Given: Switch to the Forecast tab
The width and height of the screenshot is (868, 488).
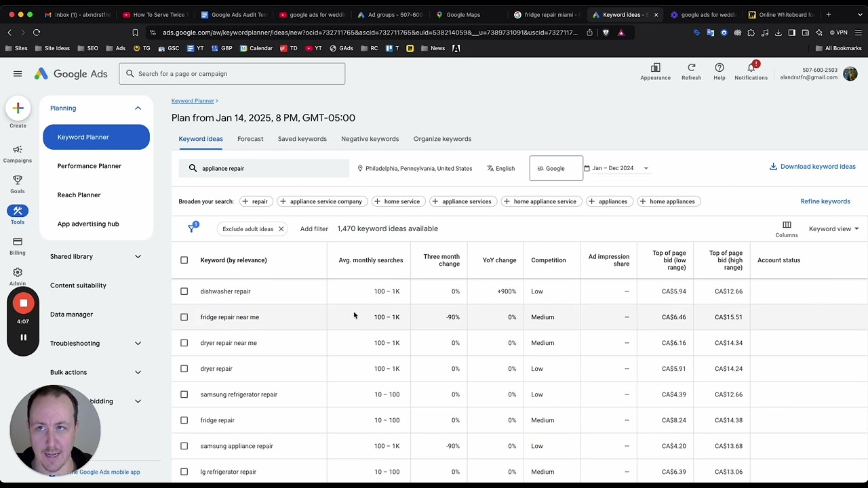Looking at the screenshot, I should [250, 139].
